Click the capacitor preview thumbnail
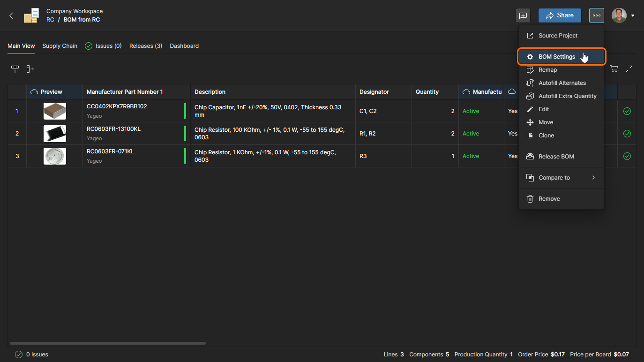644x362 pixels. [55, 111]
